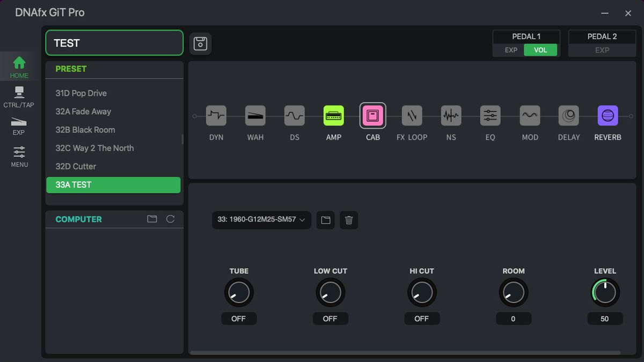Select the CAB cabinet block

pyautogui.click(x=373, y=115)
